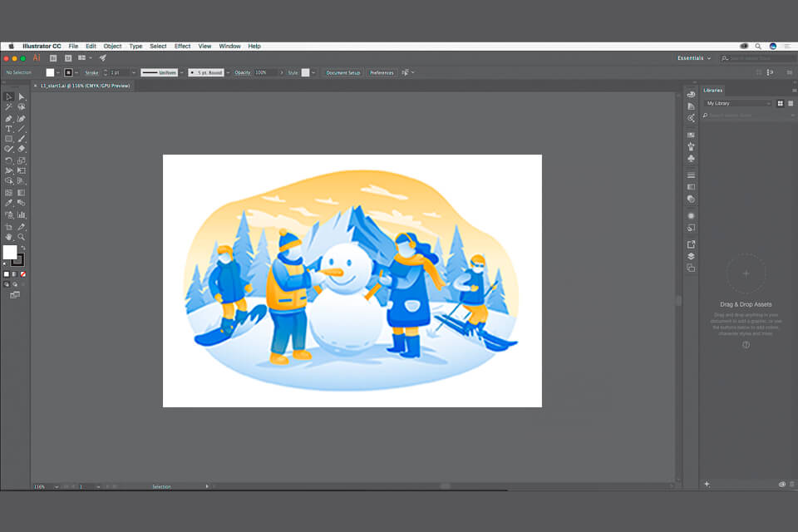Open the Layers panel icon

click(691, 255)
